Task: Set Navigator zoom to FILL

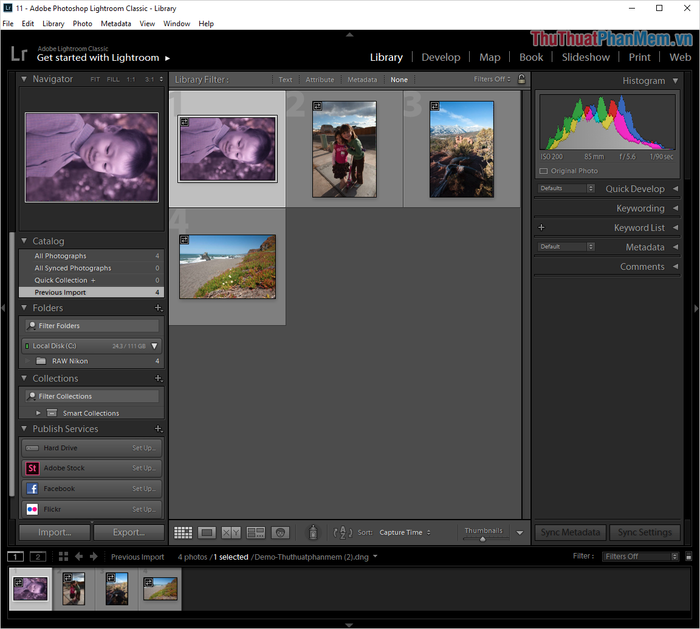Action: pyautogui.click(x=113, y=79)
